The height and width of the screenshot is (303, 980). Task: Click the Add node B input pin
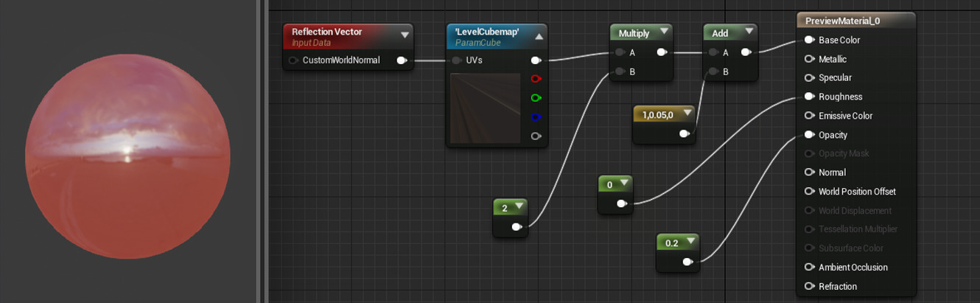[713, 72]
